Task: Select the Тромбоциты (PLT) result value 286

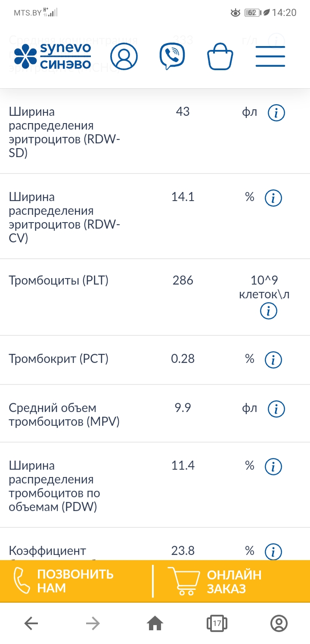Action: 183,281
